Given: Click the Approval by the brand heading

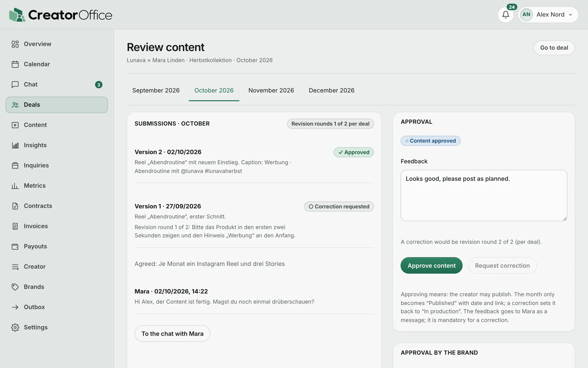Looking at the screenshot, I should (439, 352).
